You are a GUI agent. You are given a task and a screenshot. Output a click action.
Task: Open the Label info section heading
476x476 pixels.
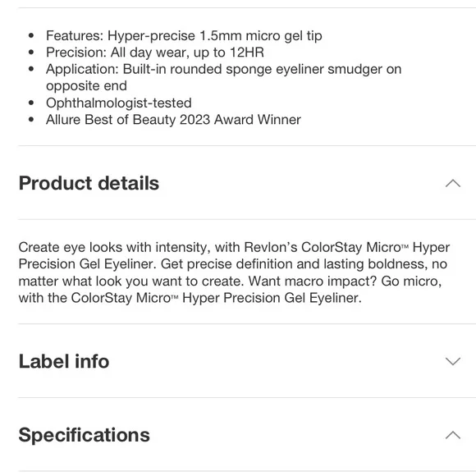point(64,361)
